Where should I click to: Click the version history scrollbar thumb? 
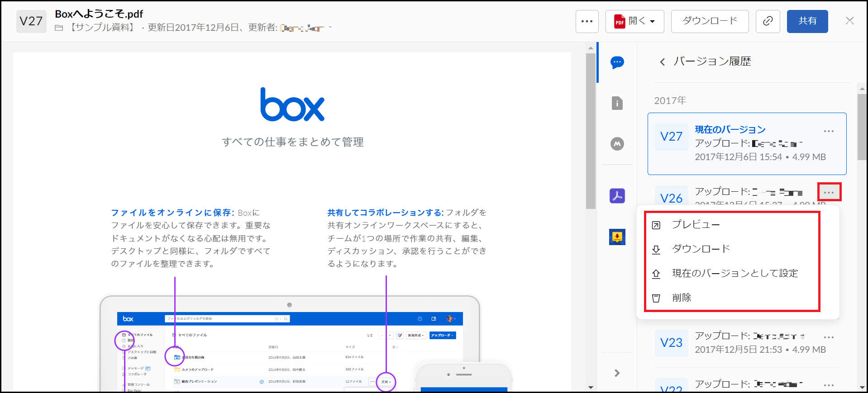point(862,127)
